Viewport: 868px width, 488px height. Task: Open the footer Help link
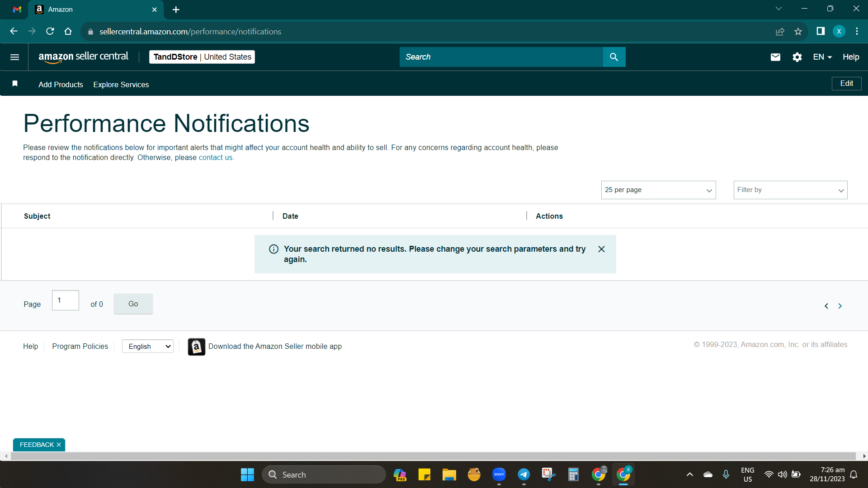pyautogui.click(x=30, y=346)
